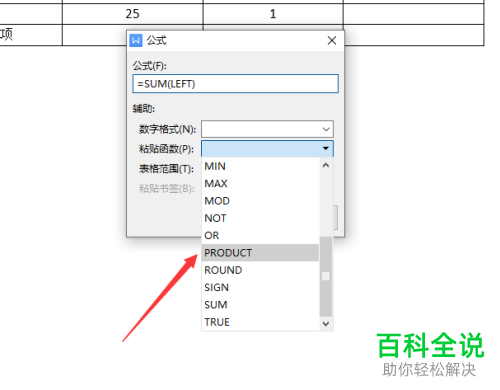Viewport: 500px width, 390px height.
Task: Click the 数字格式(N) label
Action: click(168, 129)
